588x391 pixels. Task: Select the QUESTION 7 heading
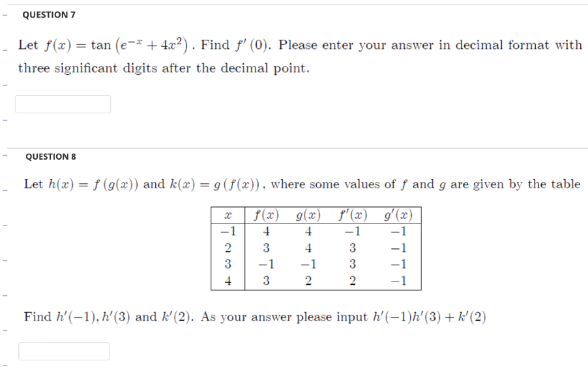(x=49, y=14)
